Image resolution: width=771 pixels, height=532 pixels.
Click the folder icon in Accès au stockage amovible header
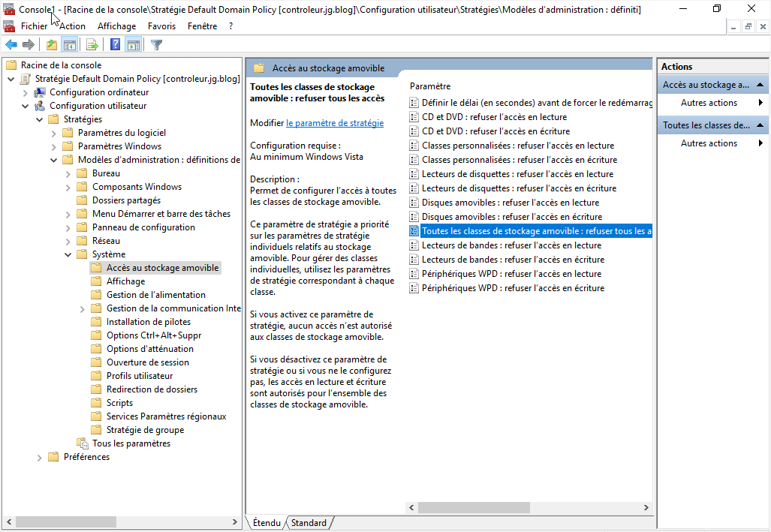(259, 68)
